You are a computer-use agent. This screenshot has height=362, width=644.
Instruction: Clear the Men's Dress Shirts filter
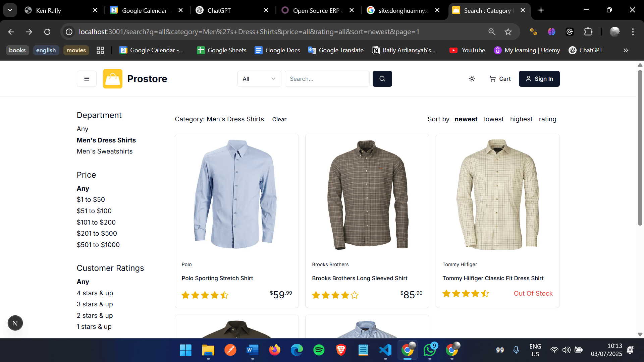pyautogui.click(x=279, y=119)
